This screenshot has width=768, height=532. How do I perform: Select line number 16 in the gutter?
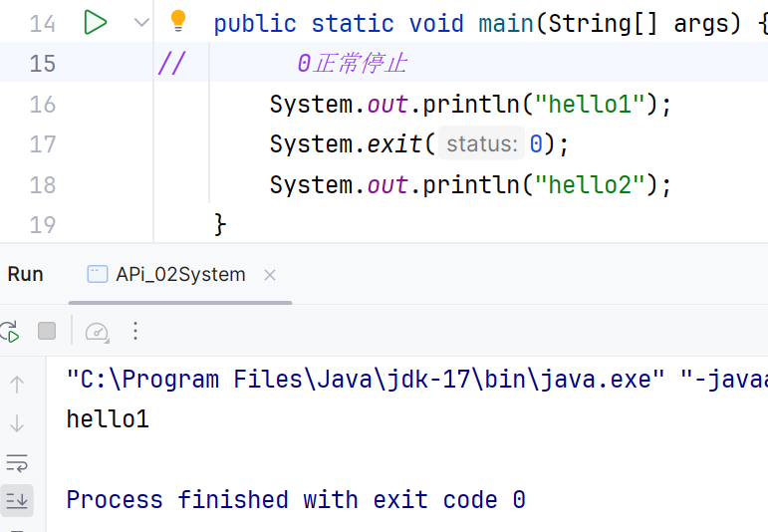[43, 105]
